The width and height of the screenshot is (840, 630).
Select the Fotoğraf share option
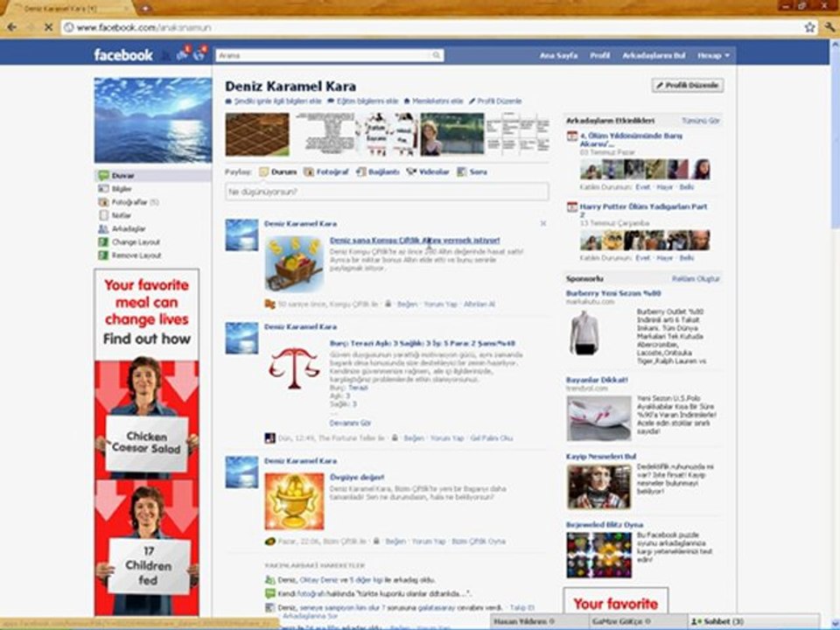pos(326,172)
